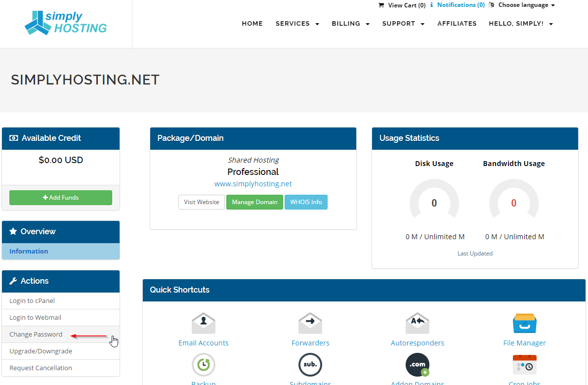Screen dimensions: 588x385
Task: Open the Hello, Simply! account dropdown
Action: 521,24
